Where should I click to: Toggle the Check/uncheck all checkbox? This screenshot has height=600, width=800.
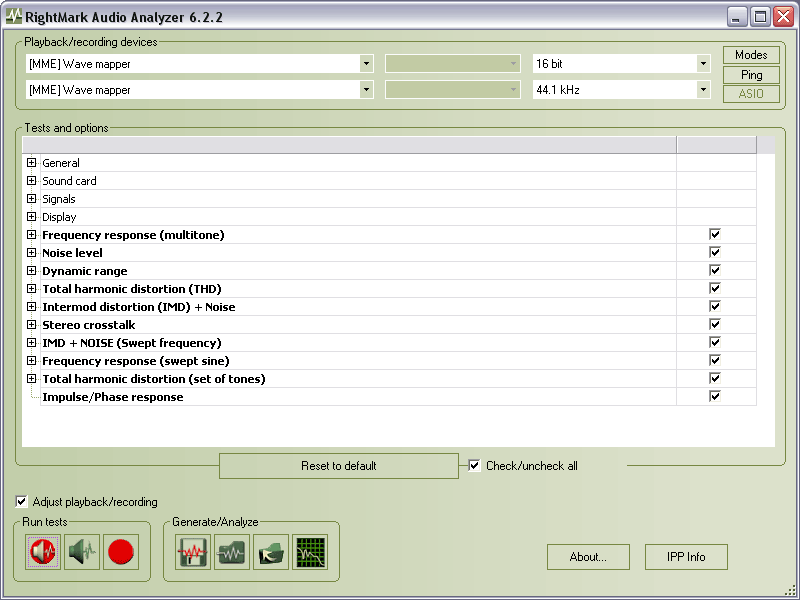(x=475, y=465)
